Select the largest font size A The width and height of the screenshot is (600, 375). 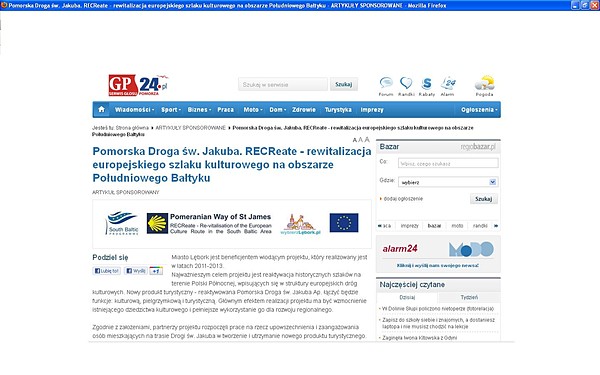click(367, 139)
